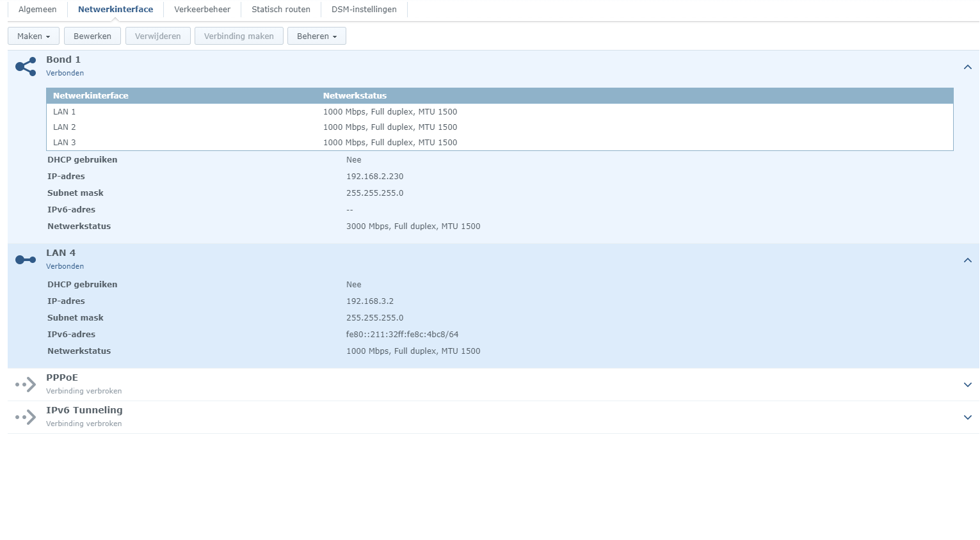
Task: Click the LAN 4 Netwerkstatus 1000 Mbps value
Action: point(414,351)
